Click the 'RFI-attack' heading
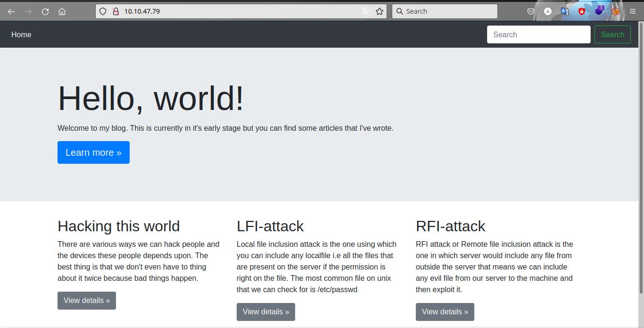This screenshot has width=644, height=328. [450, 226]
